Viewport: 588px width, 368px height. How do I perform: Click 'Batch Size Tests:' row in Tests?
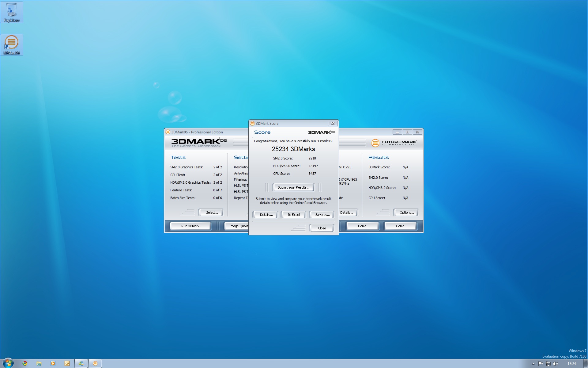tap(196, 198)
